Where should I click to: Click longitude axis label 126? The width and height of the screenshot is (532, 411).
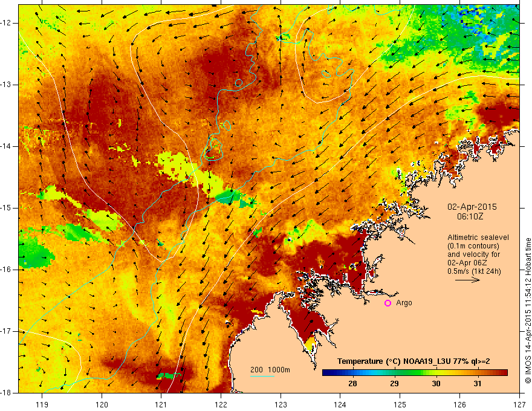coord(459,404)
